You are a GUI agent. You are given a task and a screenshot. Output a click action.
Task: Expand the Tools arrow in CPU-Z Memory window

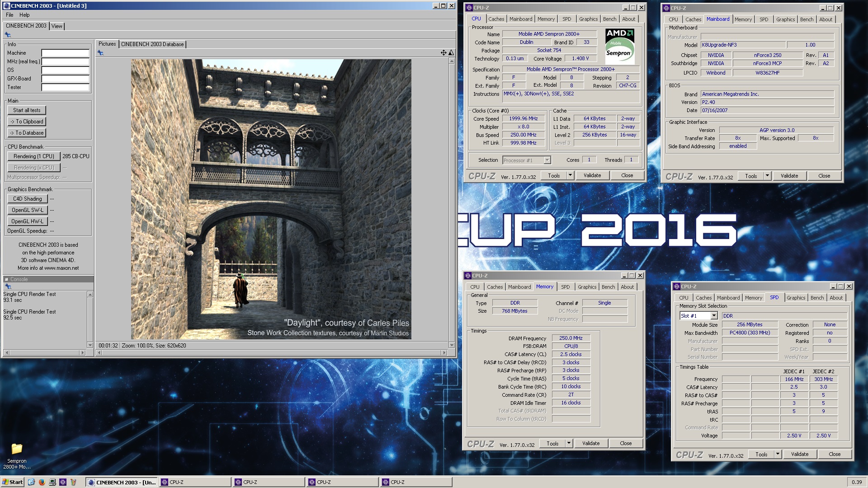pos(569,443)
